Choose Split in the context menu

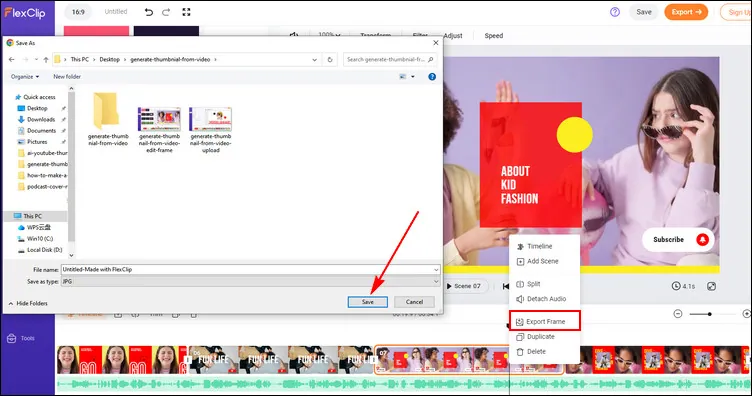coord(529,284)
